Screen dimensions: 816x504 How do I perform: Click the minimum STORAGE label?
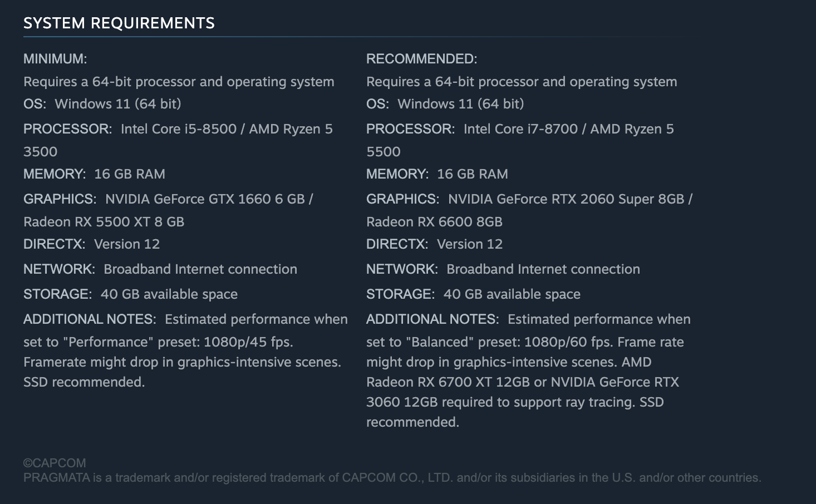click(x=57, y=294)
